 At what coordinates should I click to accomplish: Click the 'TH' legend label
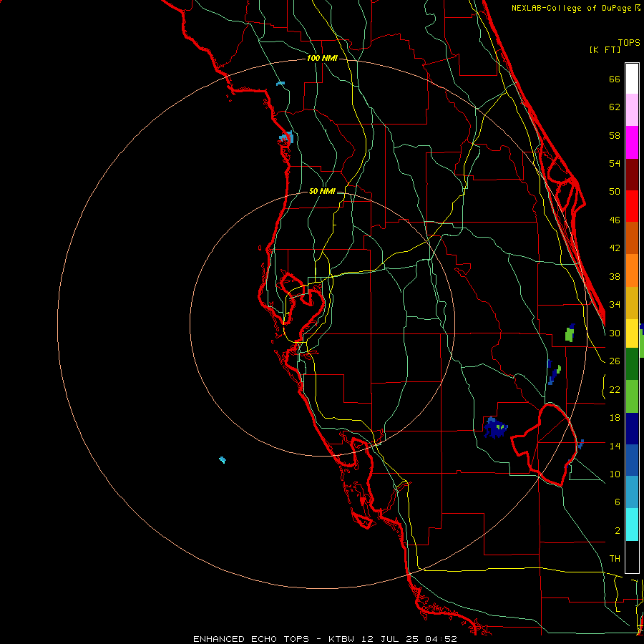coord(615,558)
